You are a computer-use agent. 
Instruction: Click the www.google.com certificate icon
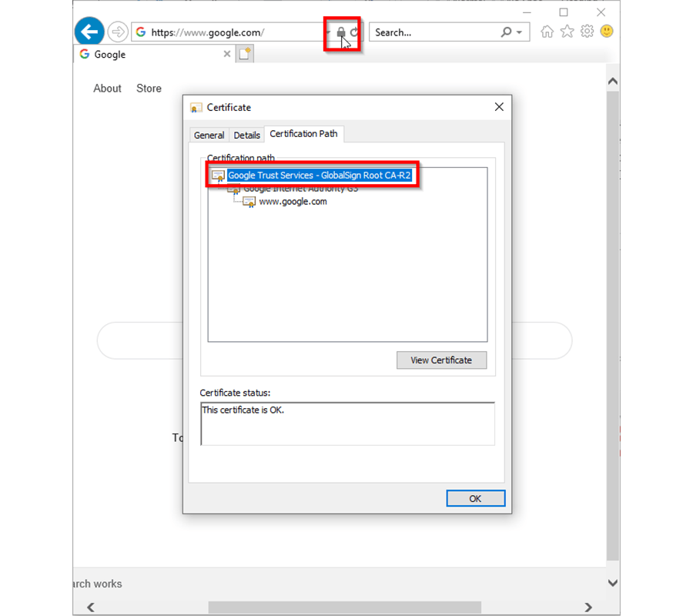[x=249, y=202]
